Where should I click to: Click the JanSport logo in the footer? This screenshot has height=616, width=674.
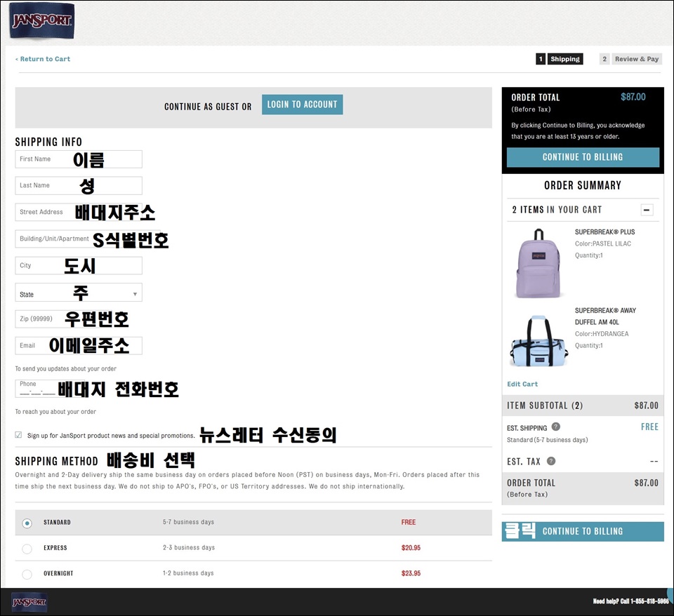[29, 602]
